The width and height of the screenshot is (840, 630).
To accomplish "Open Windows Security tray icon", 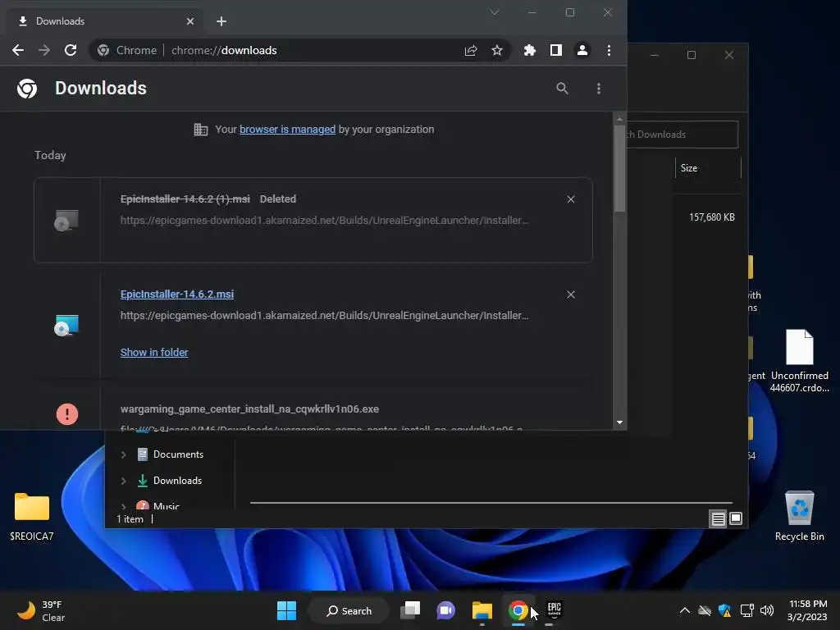I will pos(725,610).
